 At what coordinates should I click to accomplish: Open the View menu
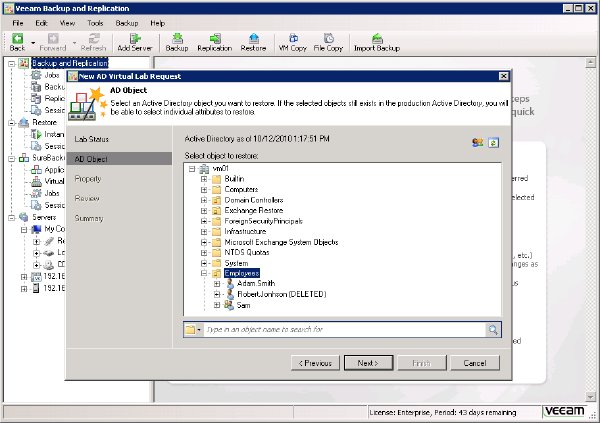coord(67,23)
